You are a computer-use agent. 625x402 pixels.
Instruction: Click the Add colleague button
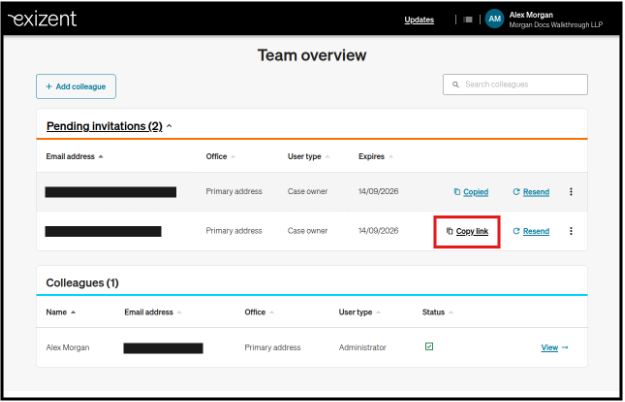click(76, 86)
